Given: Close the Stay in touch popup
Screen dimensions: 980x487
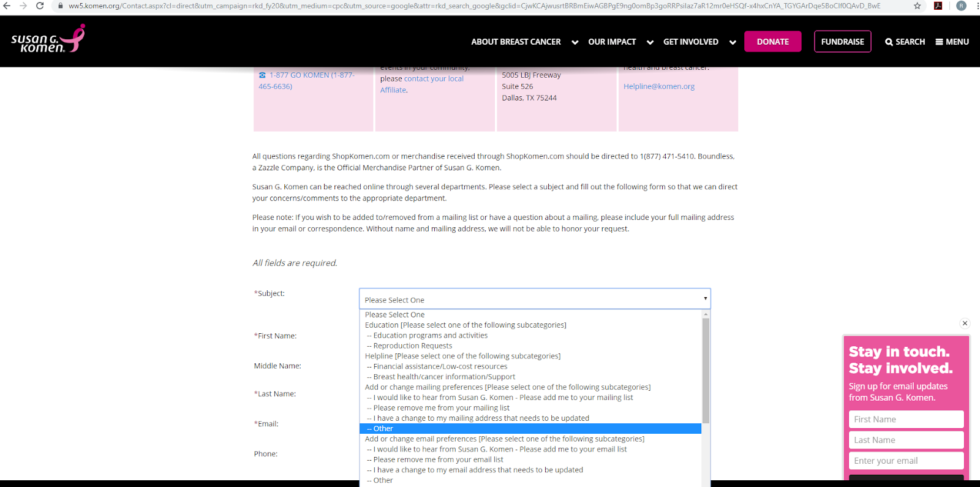Looking at the screenshot, I should [x=965, y=323].
